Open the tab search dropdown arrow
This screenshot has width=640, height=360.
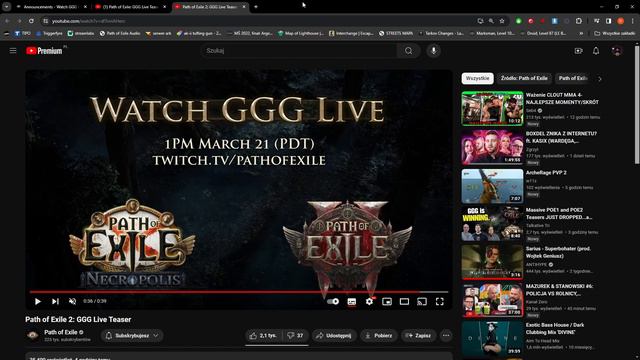point(7,7)
